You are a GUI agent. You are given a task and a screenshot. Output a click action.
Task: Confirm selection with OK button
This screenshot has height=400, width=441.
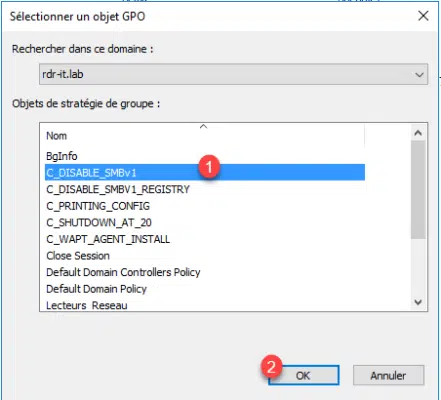click(x=304, y=375)
